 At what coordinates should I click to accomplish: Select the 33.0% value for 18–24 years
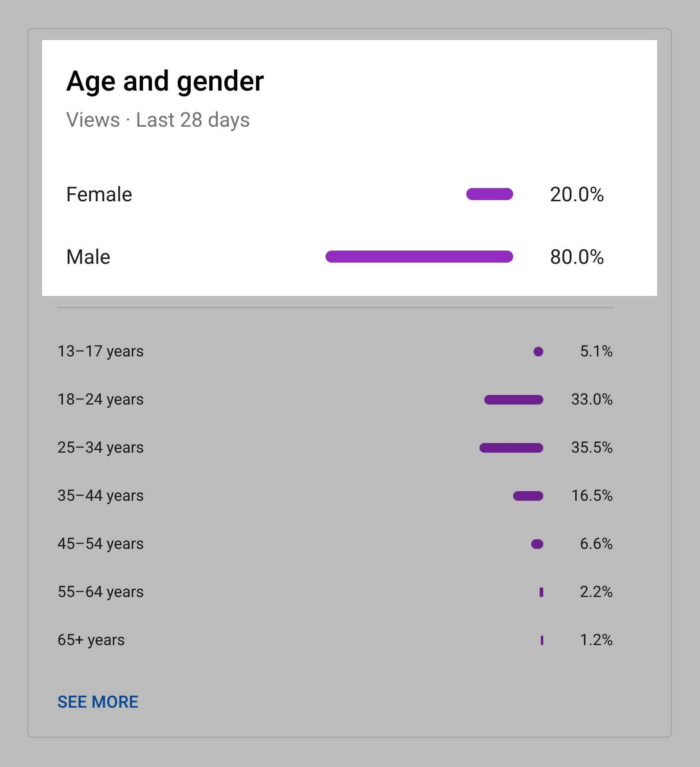(x=592, y=399)
